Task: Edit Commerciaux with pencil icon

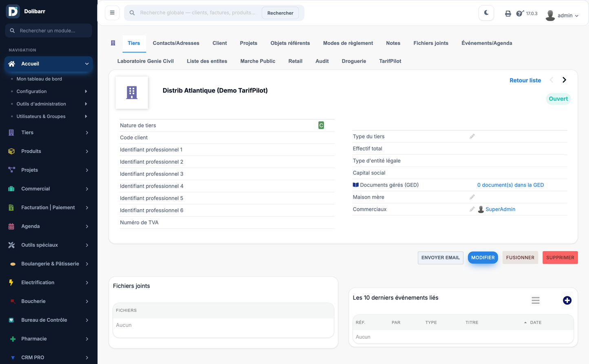Action: [x=472, y=209]
